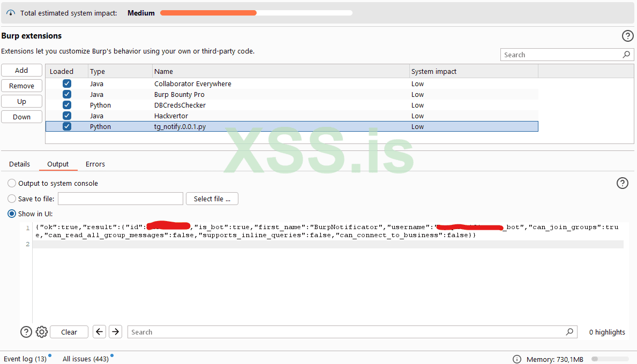Select Hackvertor extension name
637x364 pixels.
click(171, 116)
